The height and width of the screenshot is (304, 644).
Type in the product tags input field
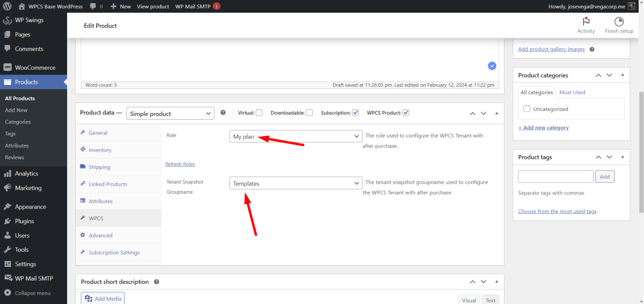(556, 176)
